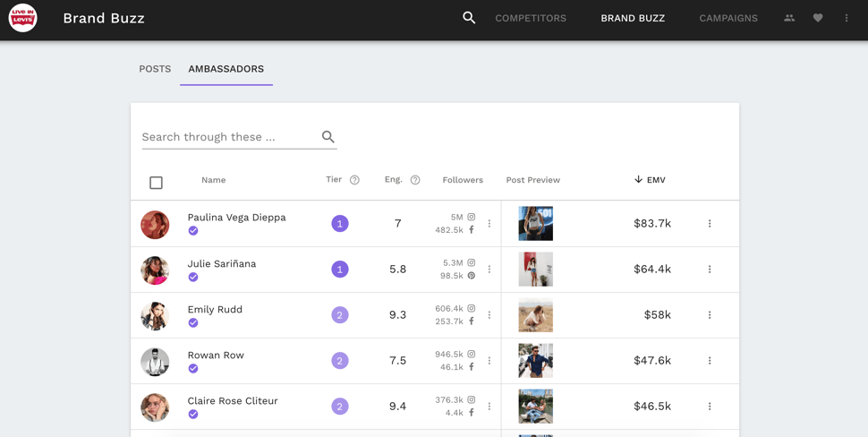Go to Competitors in top navigation
The height and width of the screenshot is (437, 868).
pos(531,18)
